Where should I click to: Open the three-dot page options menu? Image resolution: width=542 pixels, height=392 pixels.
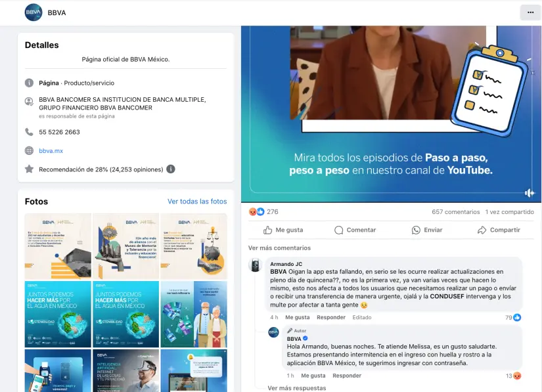click(530, 12)
